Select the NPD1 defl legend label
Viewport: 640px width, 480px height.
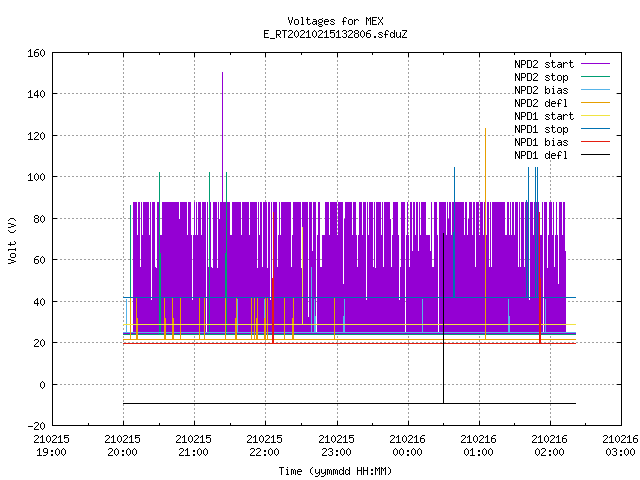tap(541, 155)
